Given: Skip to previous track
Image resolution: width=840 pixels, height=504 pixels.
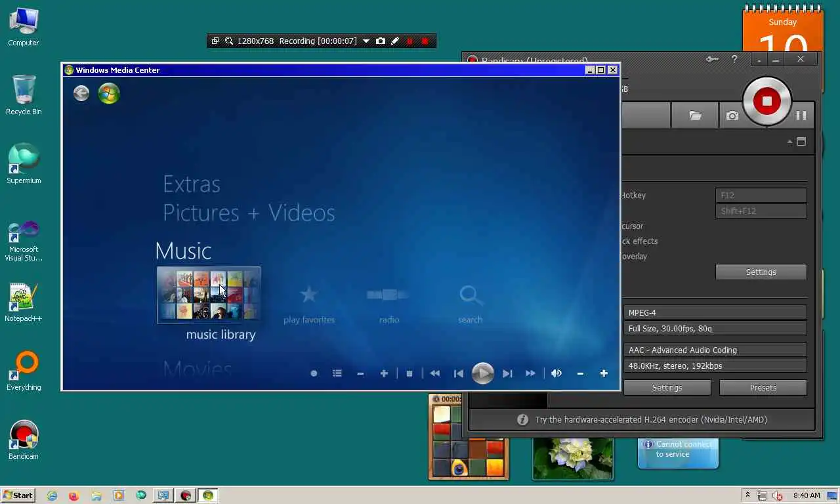Looking at the screenshot, I should 459,373.
